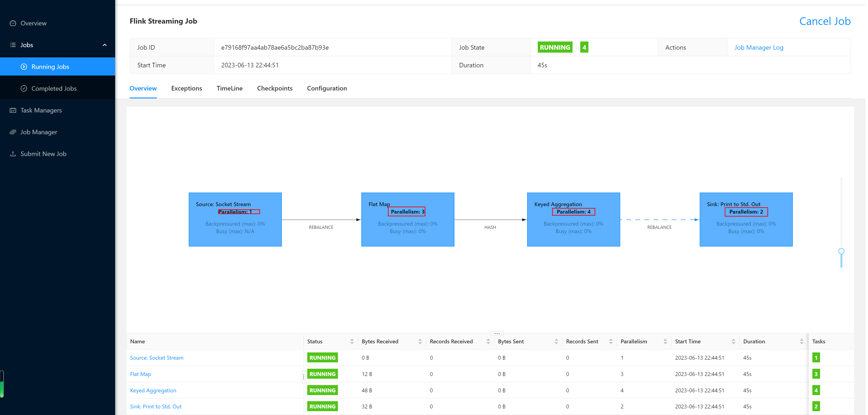Screen dimensions: 868x415
Task: Click the Submit New Job upload icon
Action: (13, 154)
